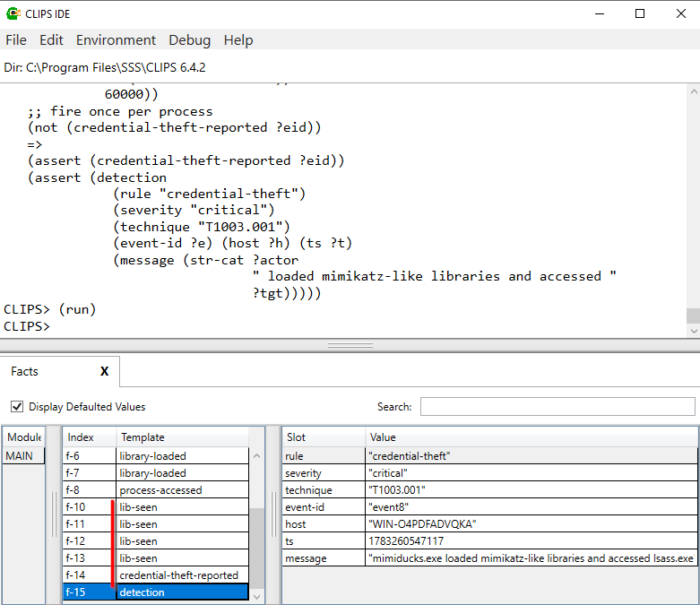
Task: Select fact f-11 lib-seen row
Action: pos(156,523)
